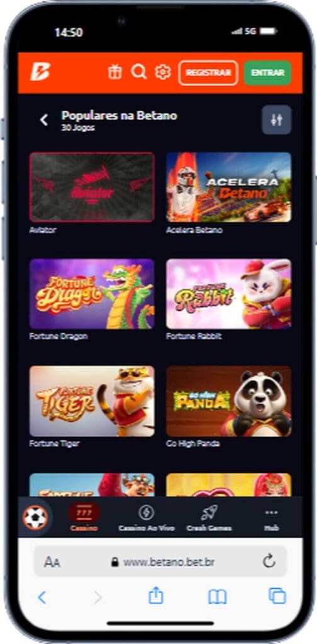
Task: Open the gift promotions icon
Action: click(x=115, y=72)
